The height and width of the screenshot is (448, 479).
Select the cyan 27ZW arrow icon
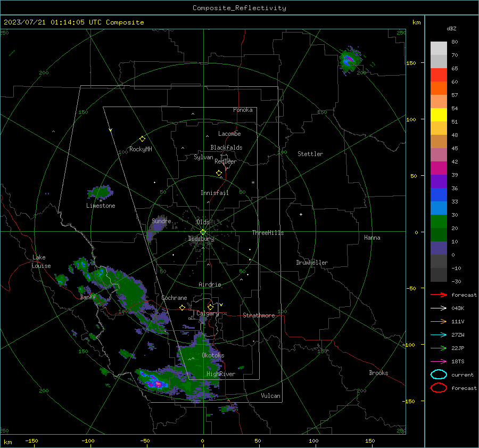coord(439,335)
